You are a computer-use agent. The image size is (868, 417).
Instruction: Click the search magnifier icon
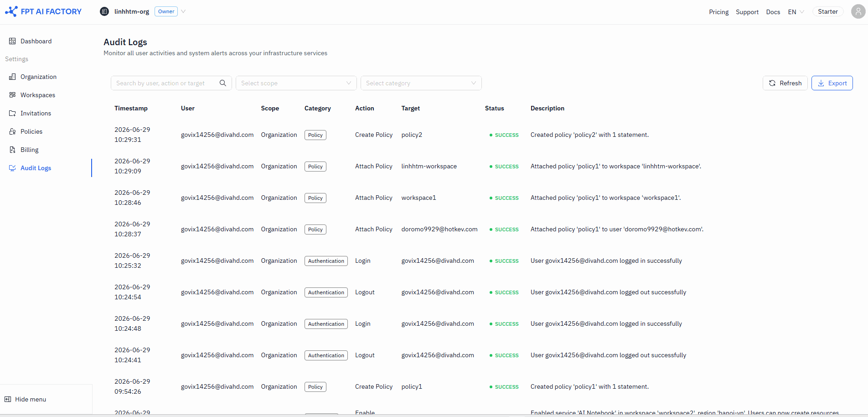click(223, 83)
